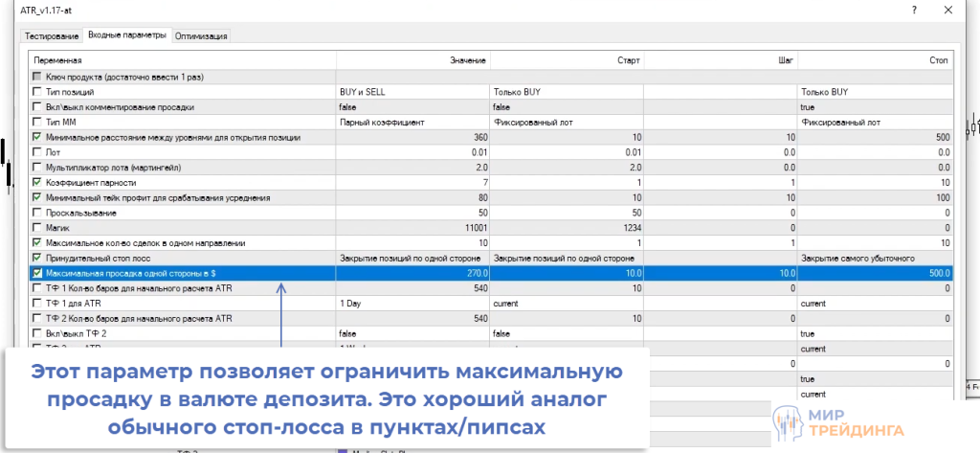Open the 1 Day timeframe value dropdown
The width and height of the screenshot is (980, 453).
pos(413,303)
